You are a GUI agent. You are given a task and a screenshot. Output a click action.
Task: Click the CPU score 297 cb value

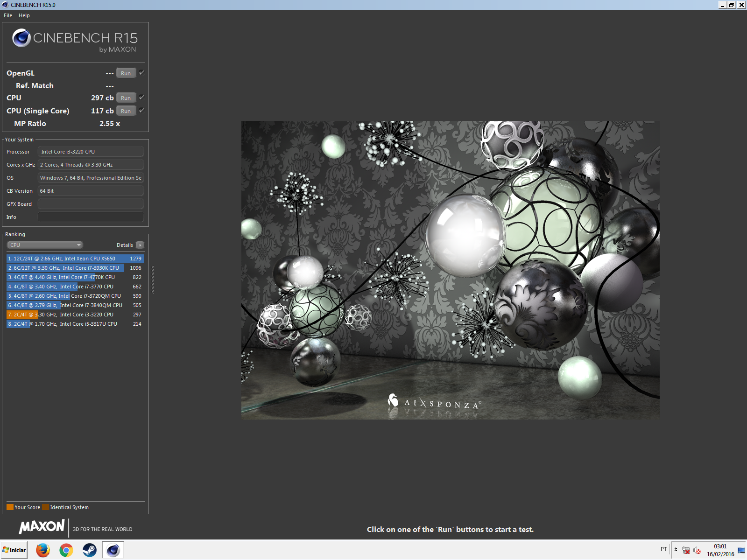pos(102,98)
